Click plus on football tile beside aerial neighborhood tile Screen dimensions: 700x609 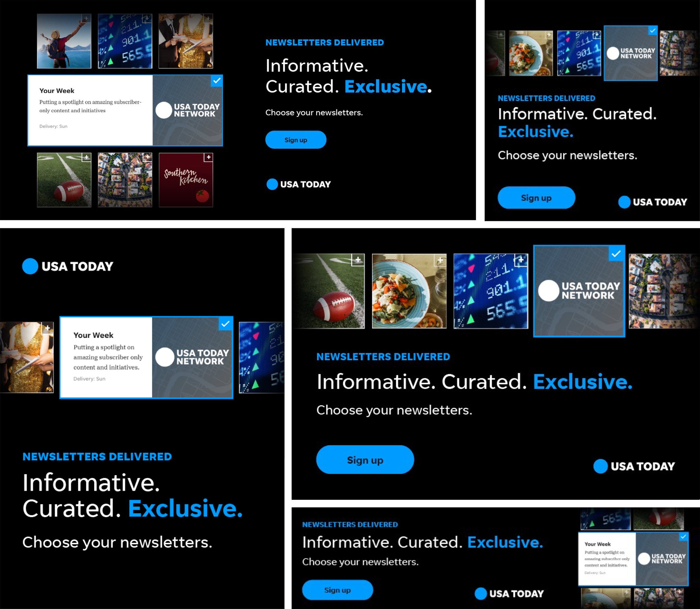[87, 157]
